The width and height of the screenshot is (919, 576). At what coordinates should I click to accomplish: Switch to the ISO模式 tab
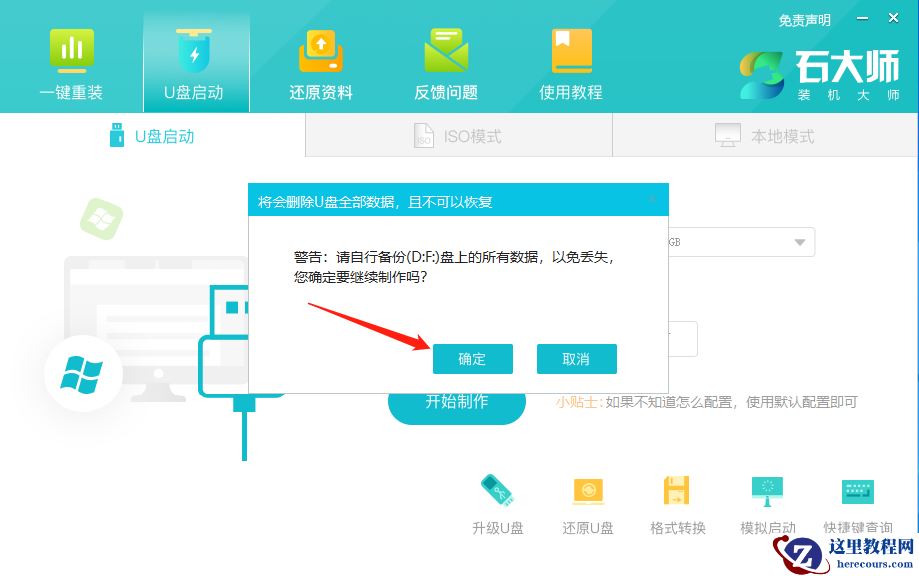click(457, 135)
